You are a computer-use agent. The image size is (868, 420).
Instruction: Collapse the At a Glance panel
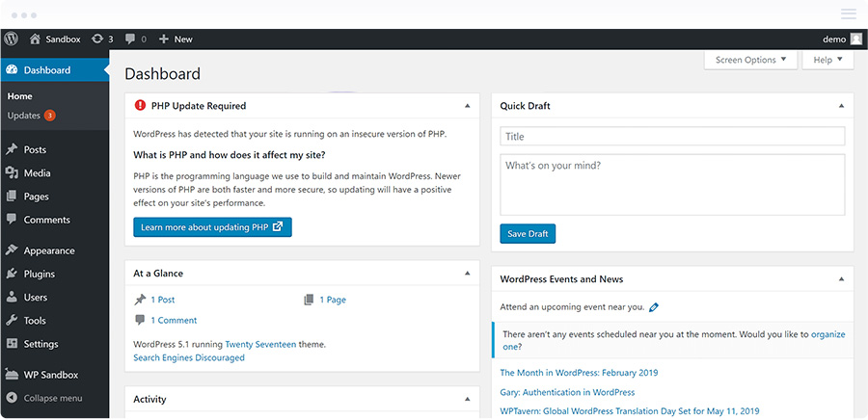[x=467, y=273]
